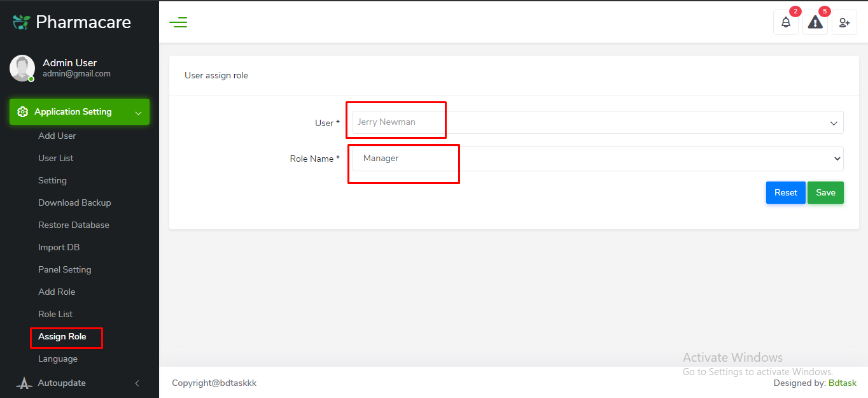Click the Autoupdate icon in sidebar
This screenshot has height=398, width=868.
[x=24, y=383]
